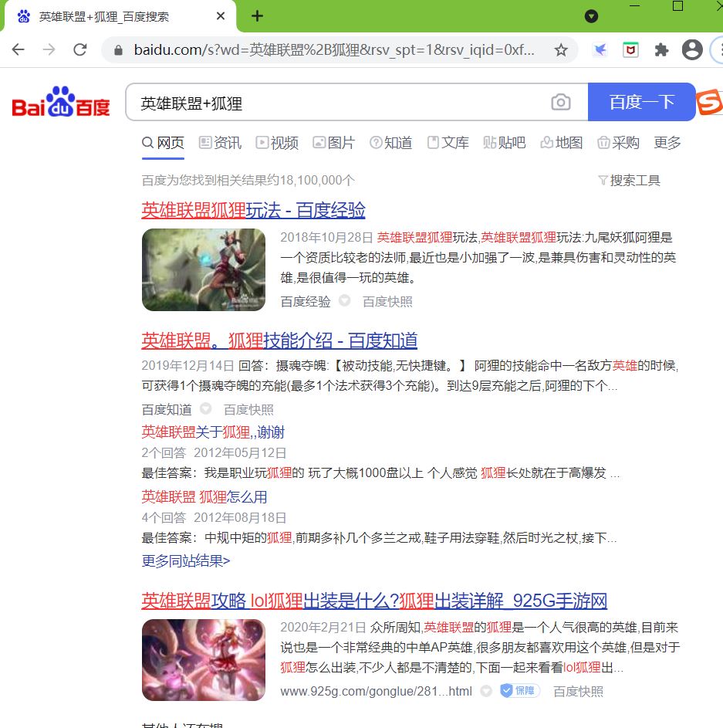Viewport: 723px width, 728px height.
Task: Select the 网页 tab
Action: click(163, 143)
